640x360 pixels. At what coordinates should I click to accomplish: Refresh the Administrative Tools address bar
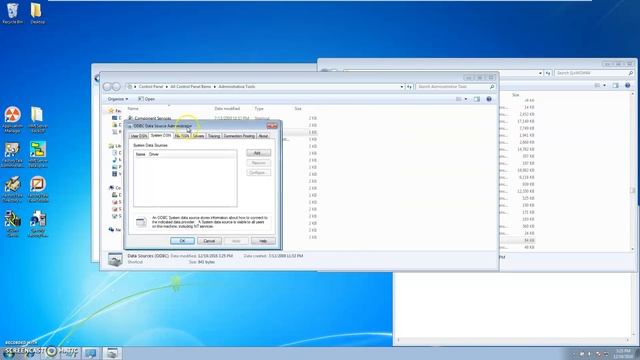point(409,87)
